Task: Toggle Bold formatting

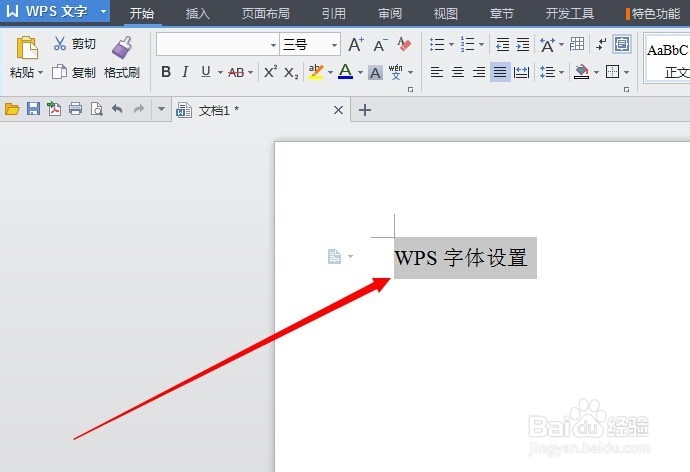Action: click(x=166, y=72)
